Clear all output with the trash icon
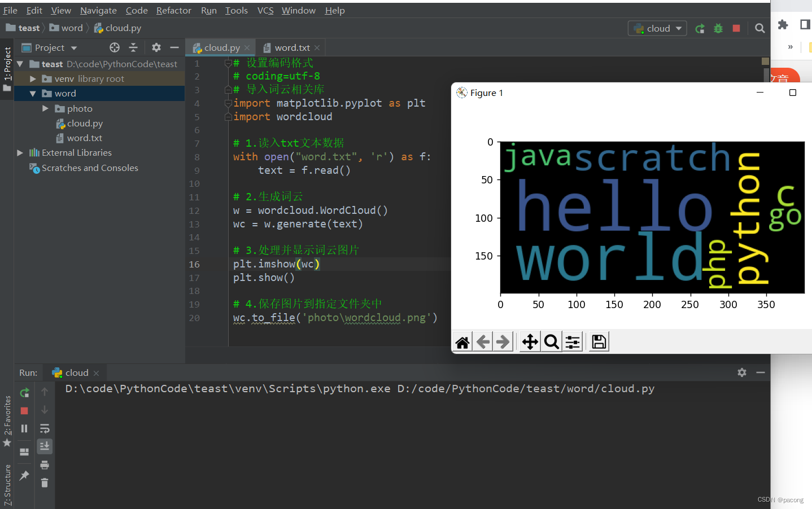812x509 pixels. pyautogui.click(x=45, y=483)
